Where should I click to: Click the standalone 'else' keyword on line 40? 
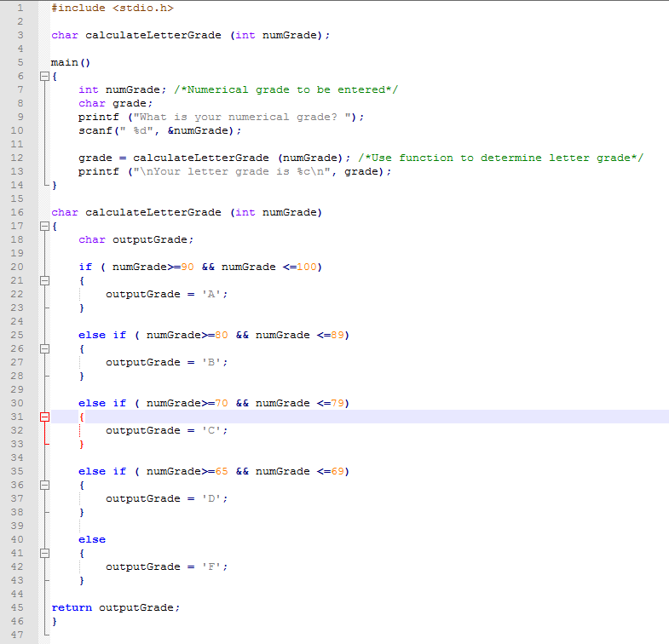click(92, 539)
